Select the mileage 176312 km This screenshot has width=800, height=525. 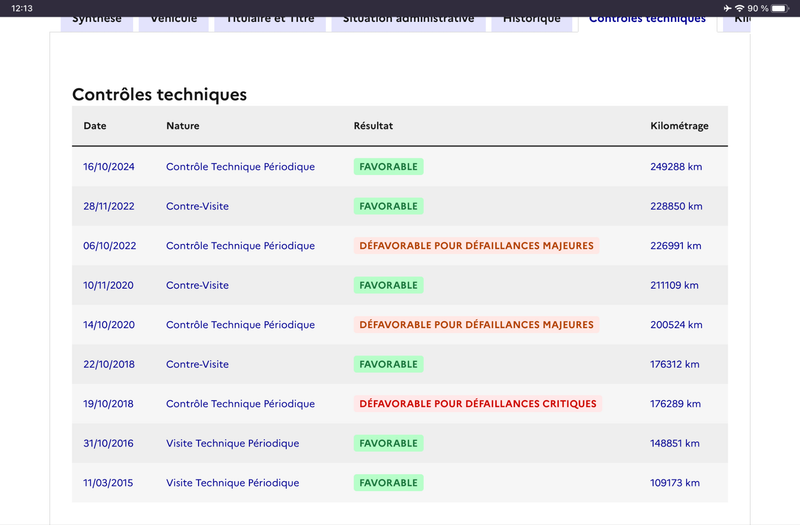point(674,364)
